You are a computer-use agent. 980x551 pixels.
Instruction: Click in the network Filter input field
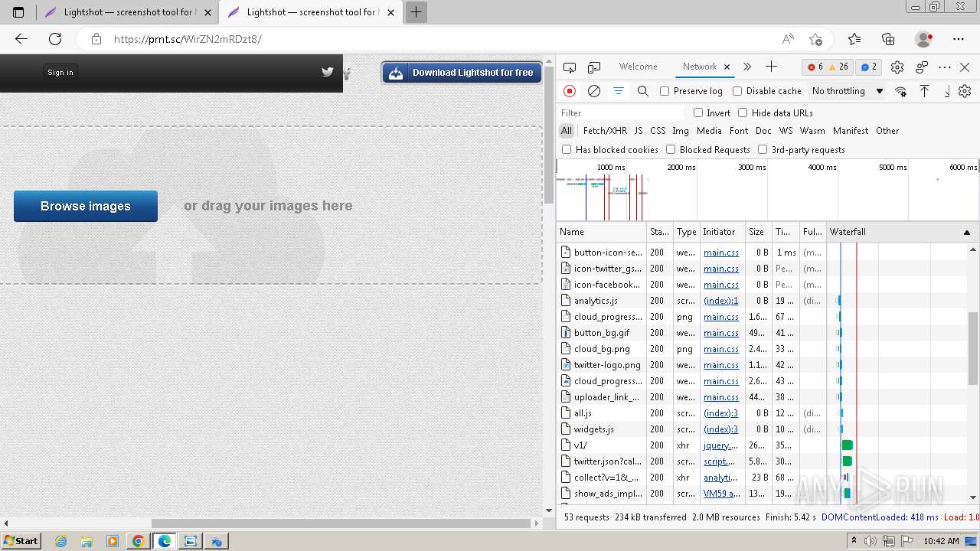(620, 112)
